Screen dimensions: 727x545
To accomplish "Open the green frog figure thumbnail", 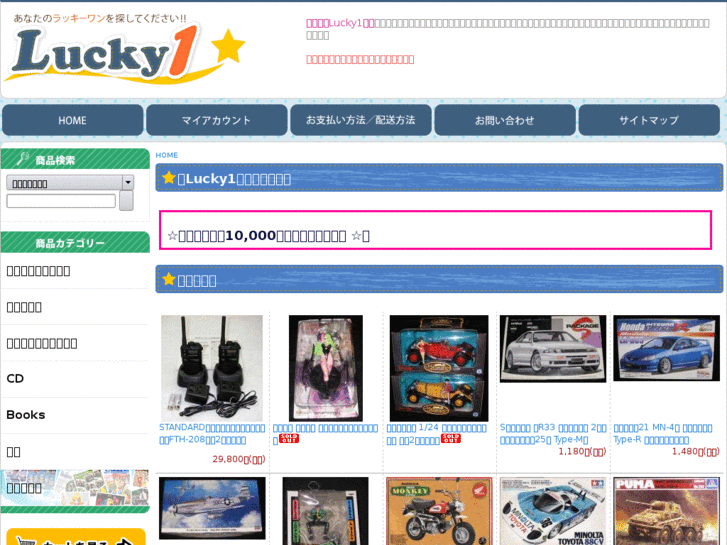I will pos(325,511).
